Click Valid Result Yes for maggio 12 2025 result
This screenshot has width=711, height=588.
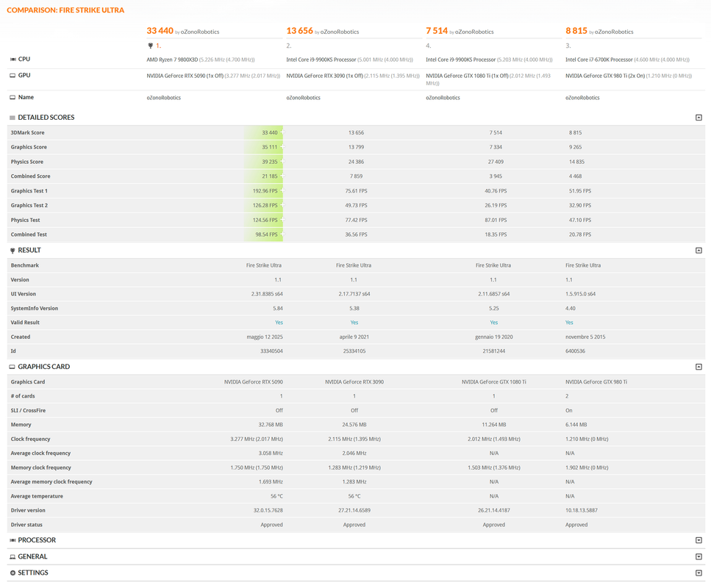coord(279,323)
